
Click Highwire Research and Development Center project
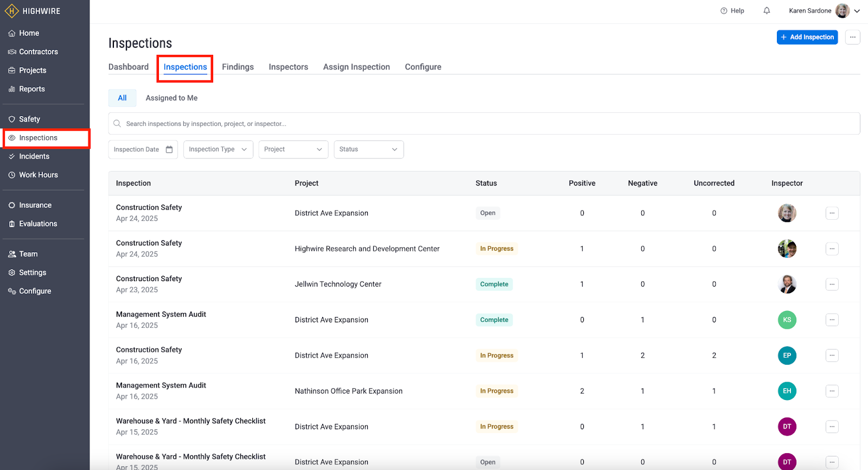(367, 249)
